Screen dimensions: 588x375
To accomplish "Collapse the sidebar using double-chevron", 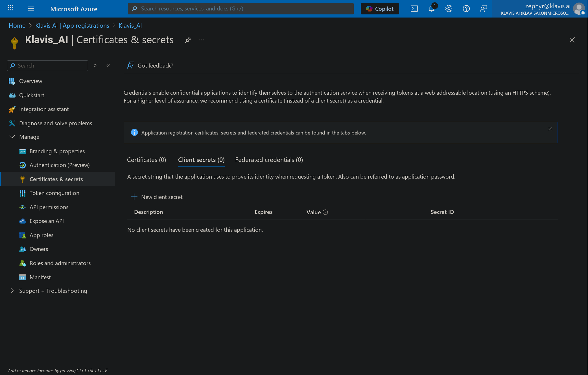I will 108,66.
